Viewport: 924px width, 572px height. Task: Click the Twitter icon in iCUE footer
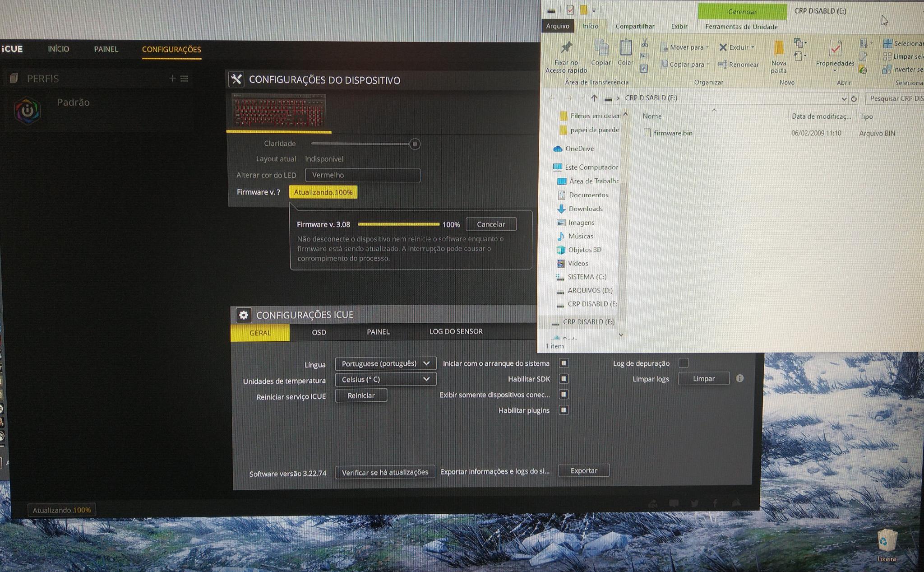694,503
